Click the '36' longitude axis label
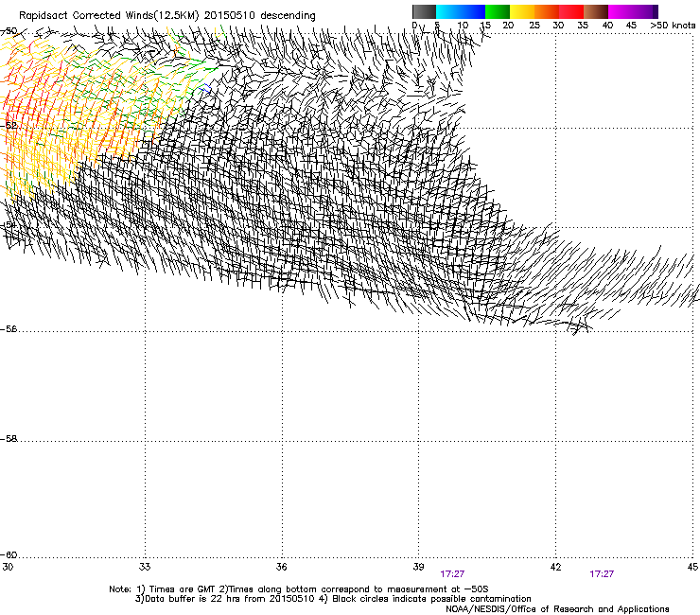The width and height of the screenshot is (700, 615). pos(281,567)
